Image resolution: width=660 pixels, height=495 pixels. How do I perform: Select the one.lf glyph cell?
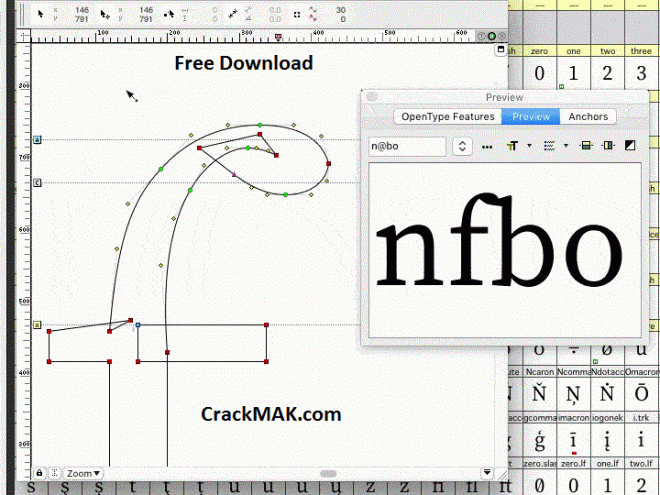click(607, 476)
